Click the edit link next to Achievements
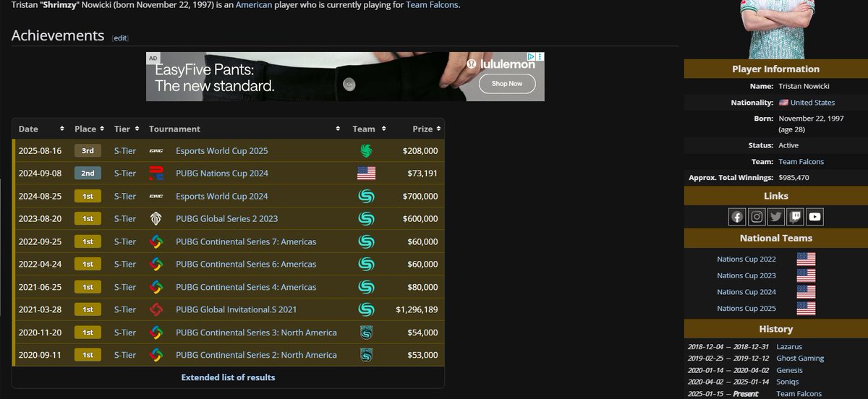Viewport: 868px width, 399px height. click(x=120, y=38)
